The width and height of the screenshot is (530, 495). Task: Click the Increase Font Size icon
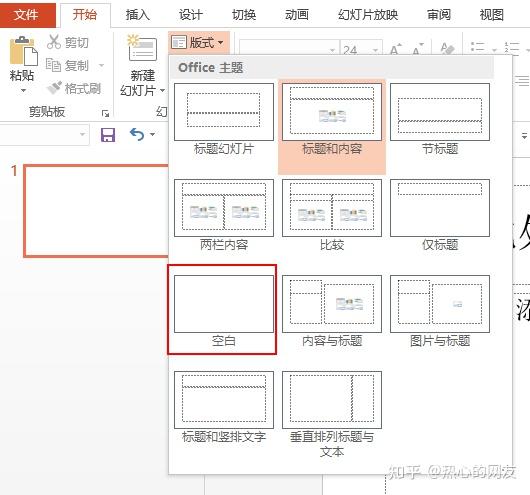coord(395,49)
